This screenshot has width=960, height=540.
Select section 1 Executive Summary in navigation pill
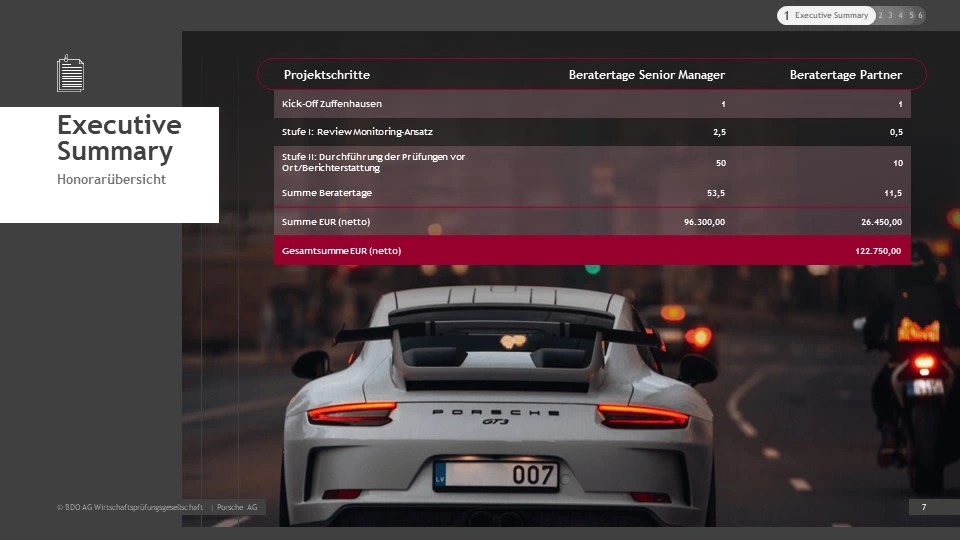coord(826,15)
